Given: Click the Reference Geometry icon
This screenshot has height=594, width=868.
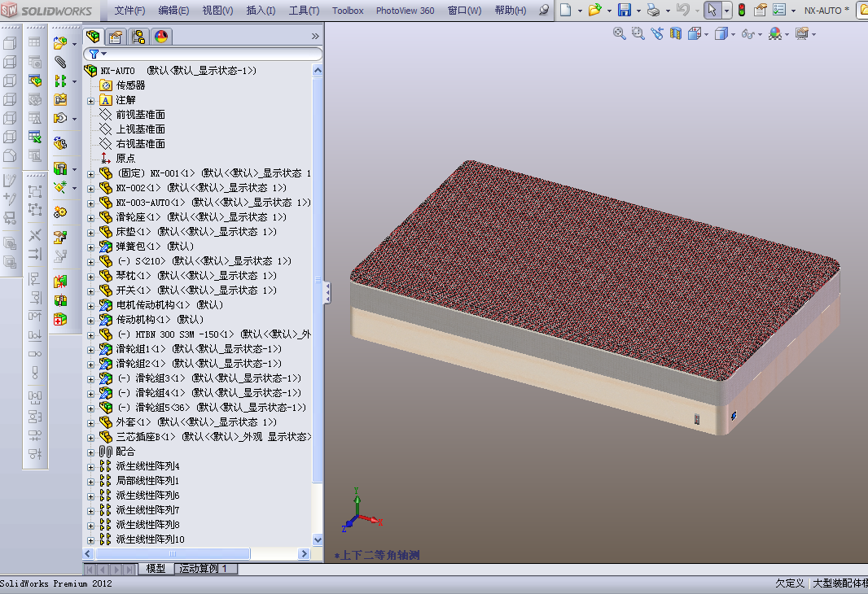Looking at the screenshot, I should 59,187.
